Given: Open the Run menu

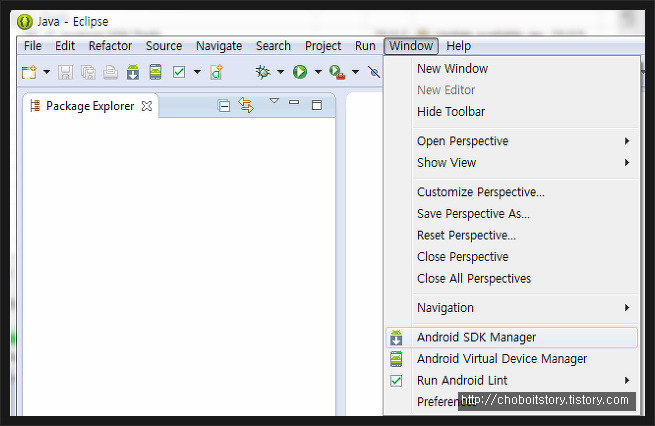Looking at the screenshot, I should [365, 46].
